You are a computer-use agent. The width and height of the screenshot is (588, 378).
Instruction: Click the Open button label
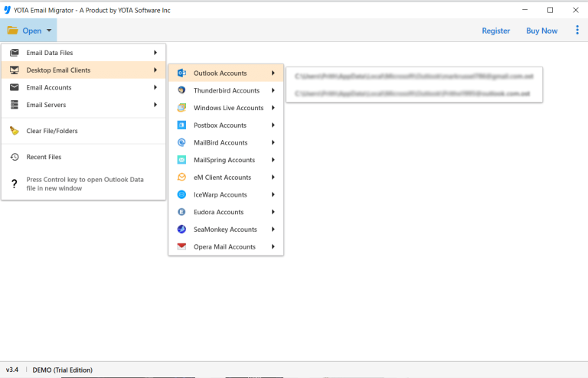click(x=32, y=31)
